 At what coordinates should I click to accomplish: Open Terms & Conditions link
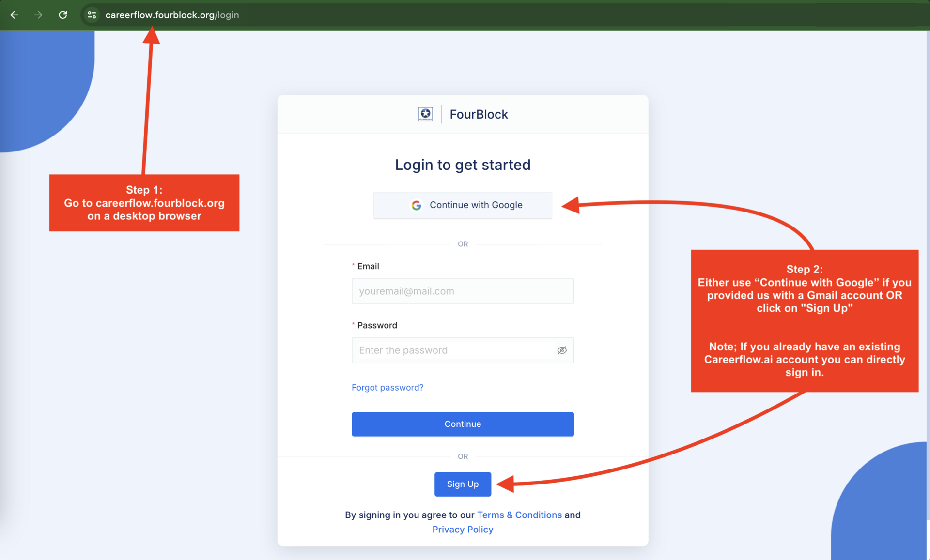[519, 515]
